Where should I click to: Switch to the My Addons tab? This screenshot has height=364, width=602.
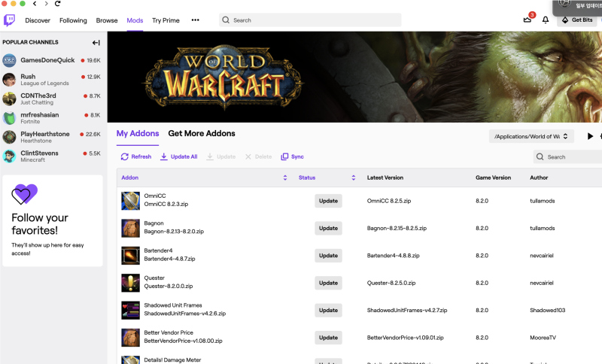pos(138,133)
